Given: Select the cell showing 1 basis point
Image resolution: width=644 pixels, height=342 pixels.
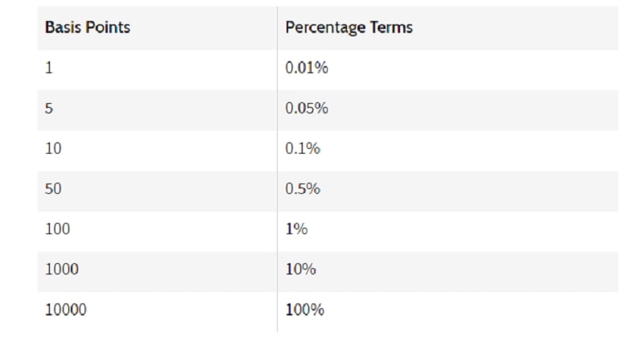Looking at the screenshot, I should 49,68.
